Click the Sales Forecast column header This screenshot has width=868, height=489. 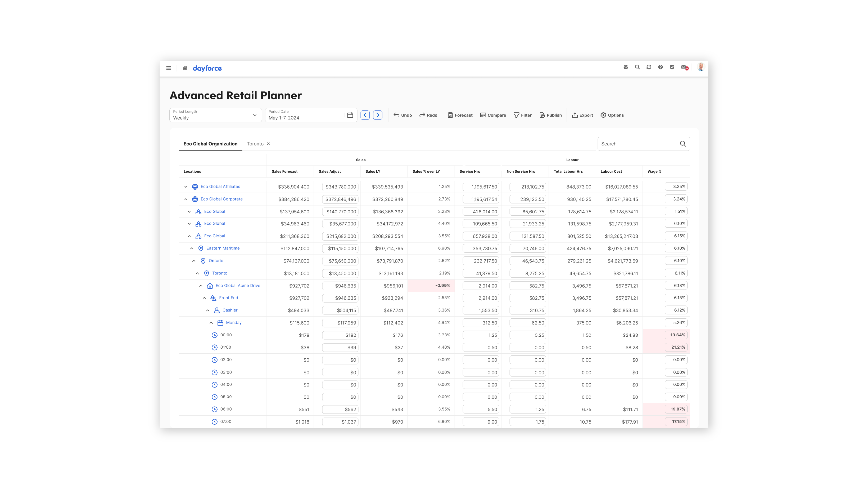coord(285,172)
